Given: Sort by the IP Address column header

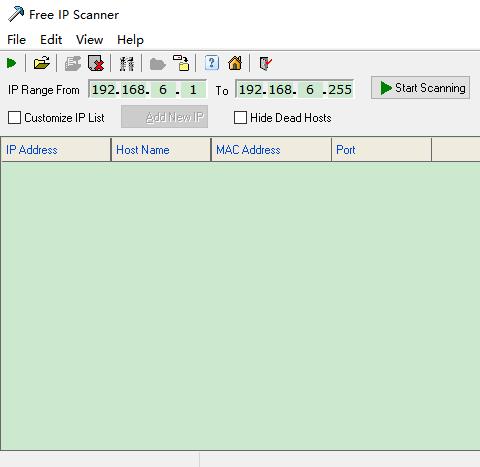Looking at the screenshot, I should 56,150.
